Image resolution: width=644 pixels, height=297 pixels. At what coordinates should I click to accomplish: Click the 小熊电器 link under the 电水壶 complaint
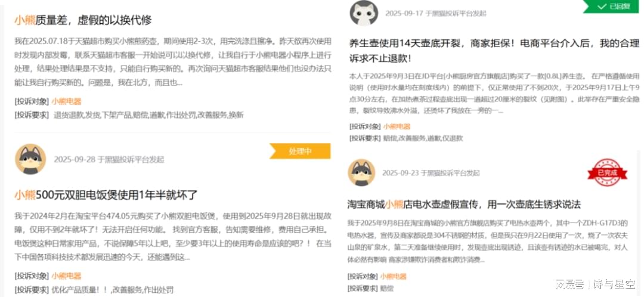pyautogui.click(x=393, y=277)
